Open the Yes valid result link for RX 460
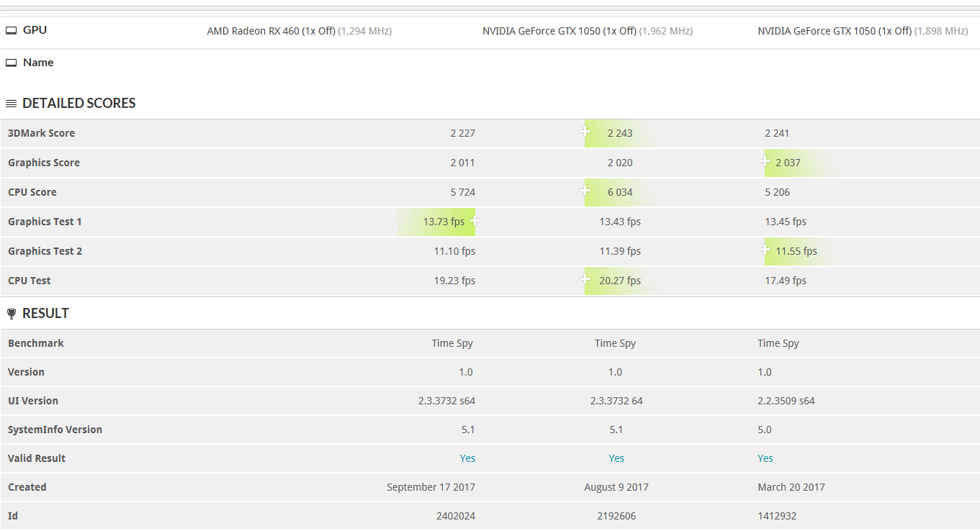The image size is (980, 531). pos(467,458)
